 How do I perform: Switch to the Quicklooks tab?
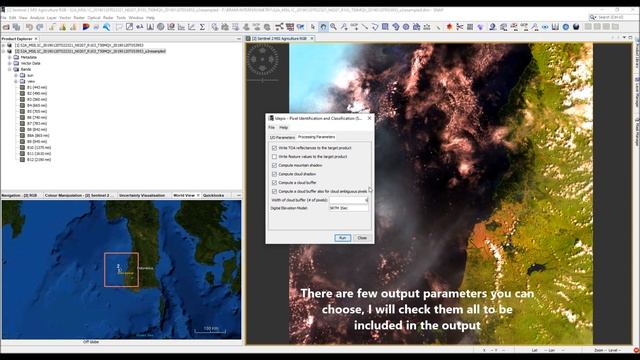[x=213, y=196]
